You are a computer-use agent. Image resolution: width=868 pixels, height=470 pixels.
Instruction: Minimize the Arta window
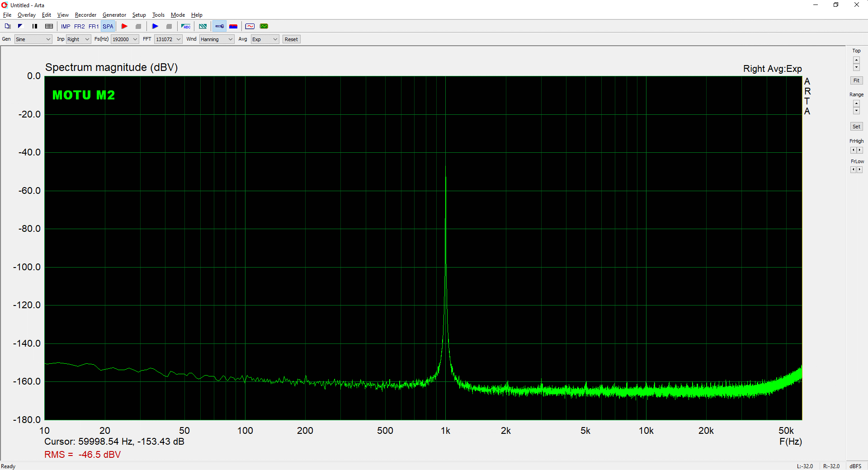click(x=816, y=5)
